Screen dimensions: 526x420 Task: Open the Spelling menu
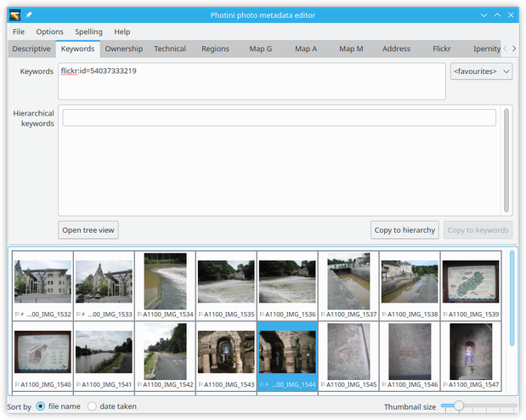coord(88,31)
